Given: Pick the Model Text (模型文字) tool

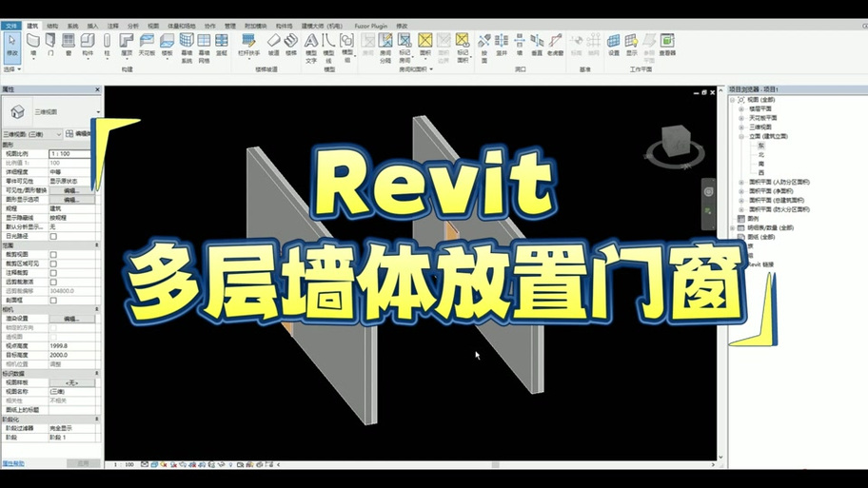Looking at the screenshot, I should 311,48.
